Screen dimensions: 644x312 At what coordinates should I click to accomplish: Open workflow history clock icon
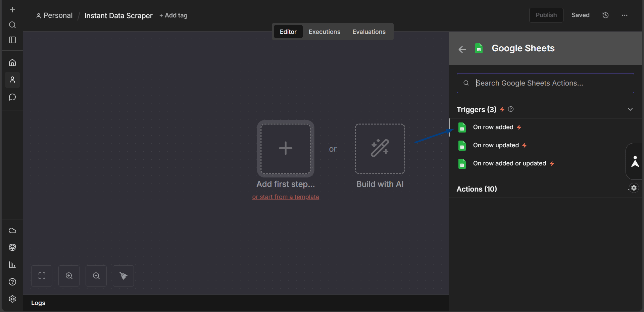[x=605, y=15]
